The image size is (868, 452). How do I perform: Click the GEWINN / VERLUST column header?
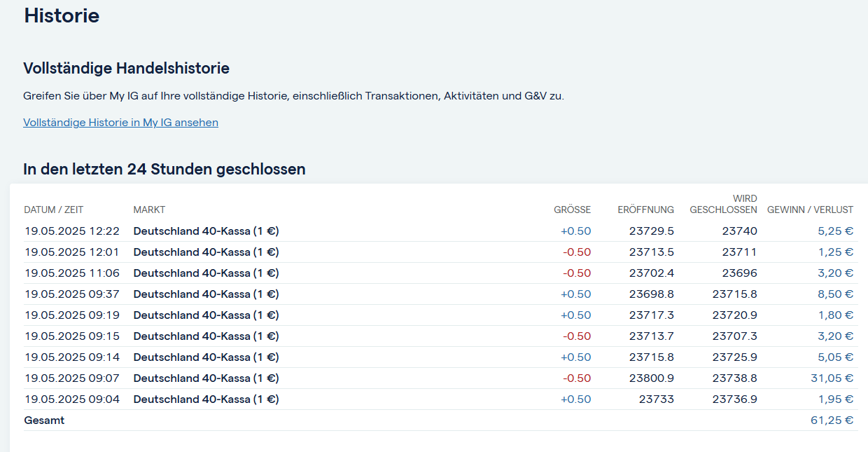810,210
